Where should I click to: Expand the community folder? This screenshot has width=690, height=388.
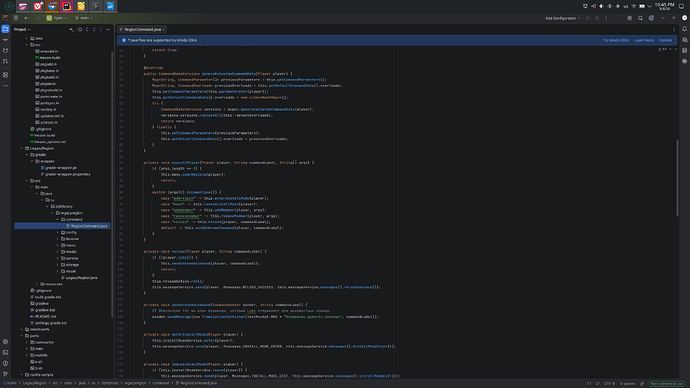point(27,342)
